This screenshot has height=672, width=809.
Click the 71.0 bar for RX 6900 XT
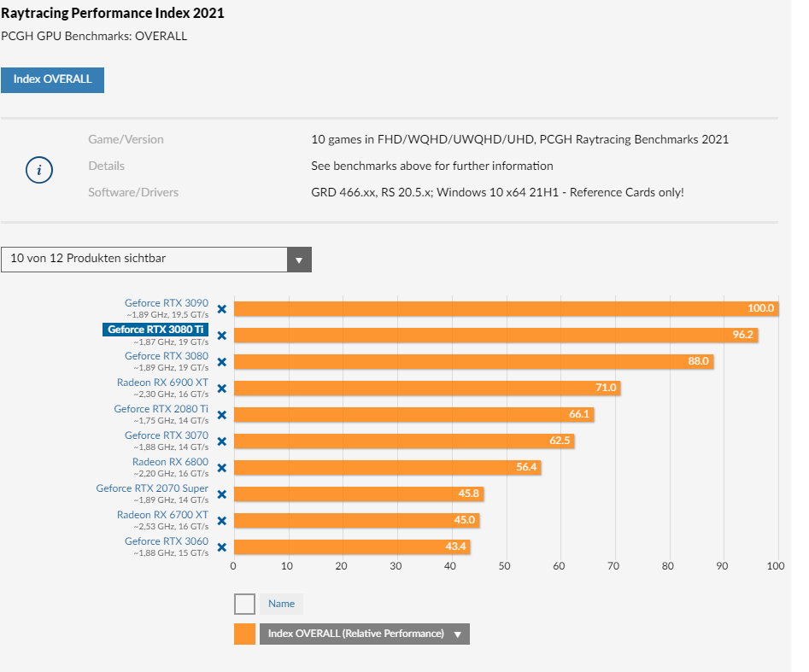coord(427,388)
